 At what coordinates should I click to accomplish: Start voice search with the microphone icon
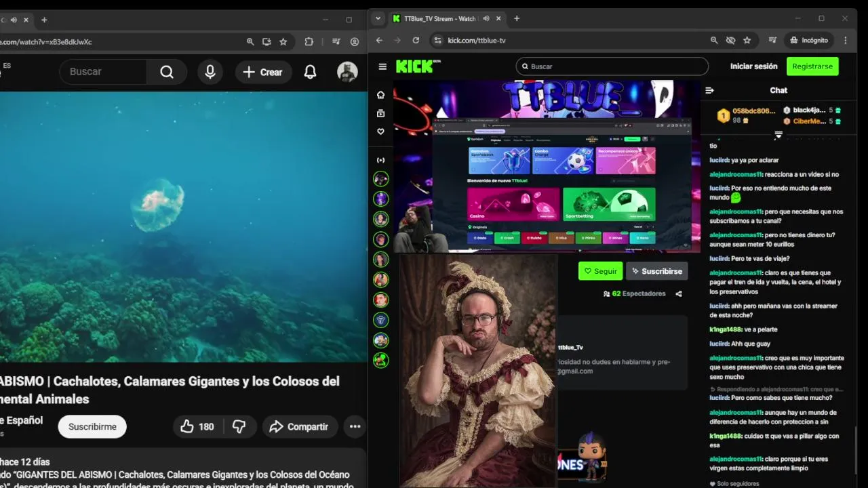tap(210, 72)
